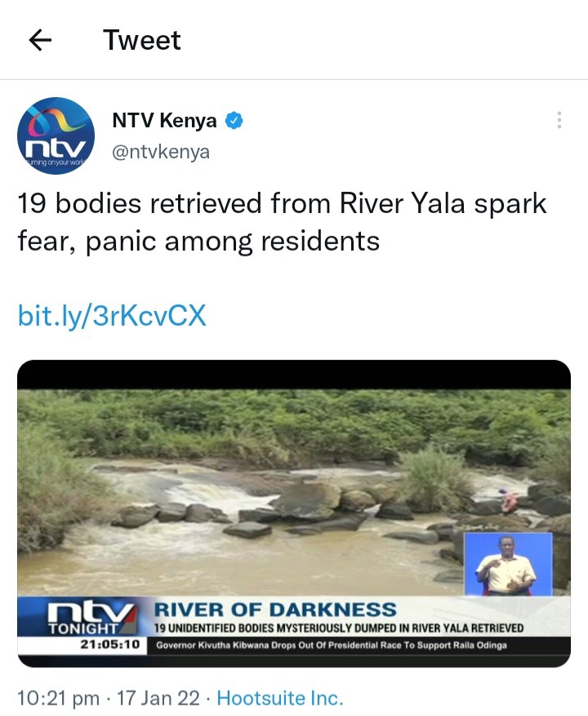Click the Governor Kivutha Kibwana news ticker
The height and width of the screenshot is (716, 588).
332,645
